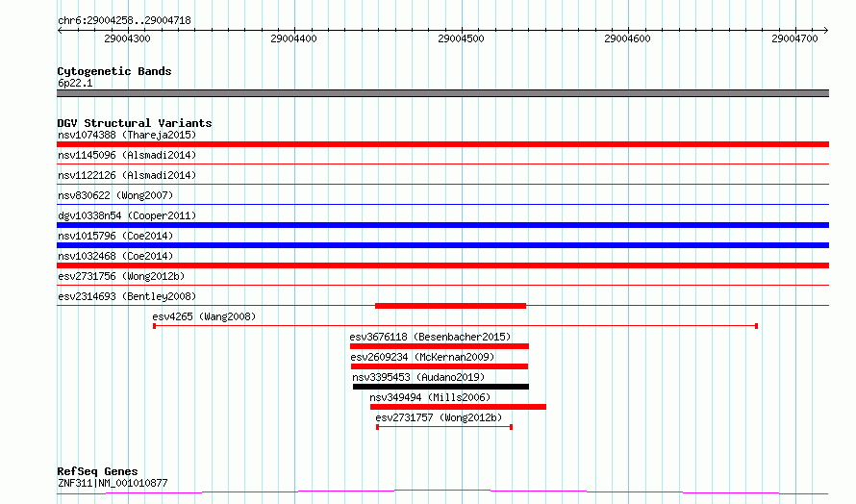The width and height of the screenshot is (856, 504).
Task: Click the DGV Structural Variants track title
Action: tap(135, 123)
